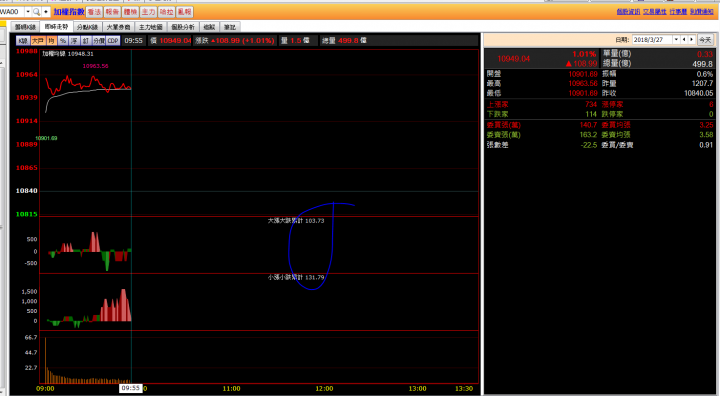Click the 加權均線 10948.31 legend label
The width and height of the screenshot is (720, 396).
click(68, 54)
